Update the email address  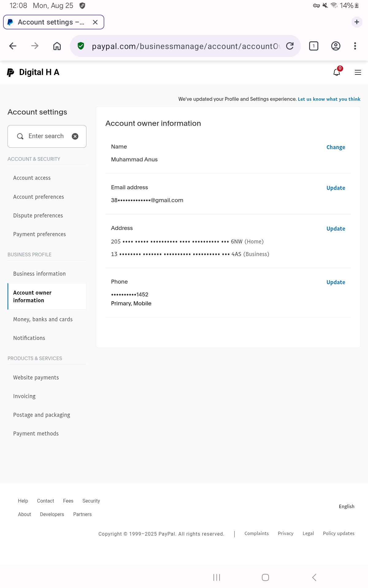[x=336, y=188]
